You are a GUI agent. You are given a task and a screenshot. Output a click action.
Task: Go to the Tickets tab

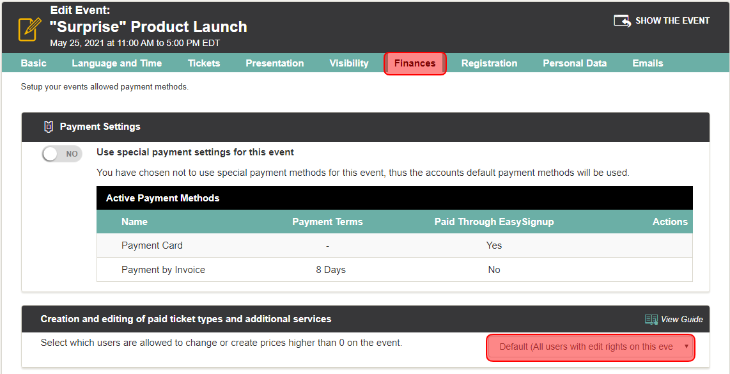pyautogui.click(x=204, y=63)
